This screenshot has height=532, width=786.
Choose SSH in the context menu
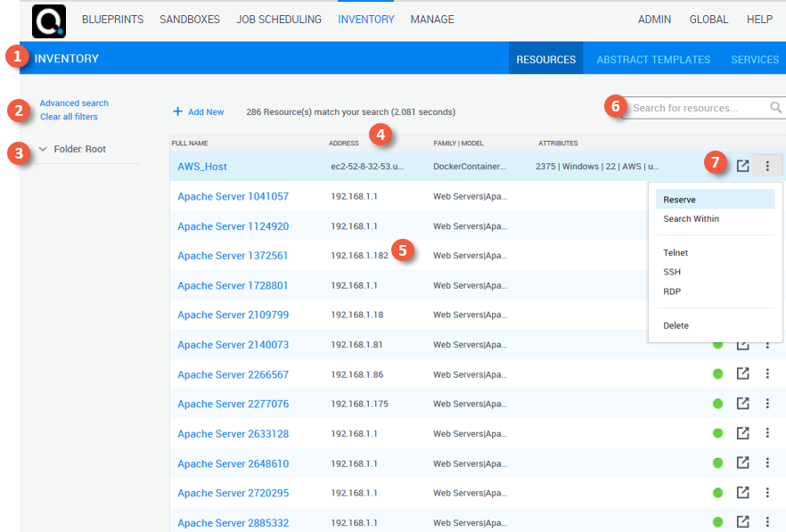(x=672, y=272)
